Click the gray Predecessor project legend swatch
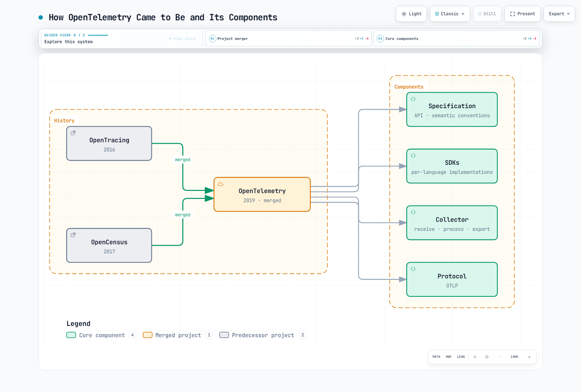 [x=224, y=335]
